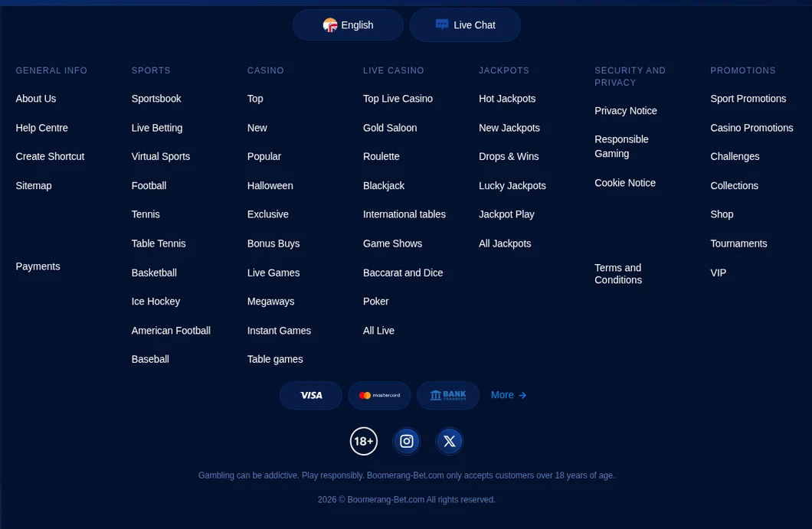Select the VISA payment badge
Screen dimensions: 812x529
tap(311, 396)
